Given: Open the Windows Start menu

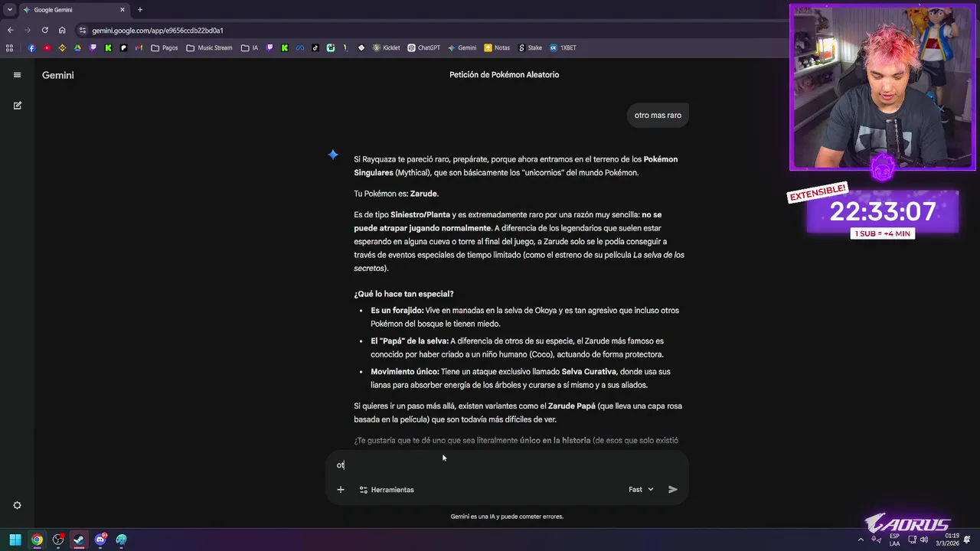Looking at the screenshot, I should click(x=15, y=540).
